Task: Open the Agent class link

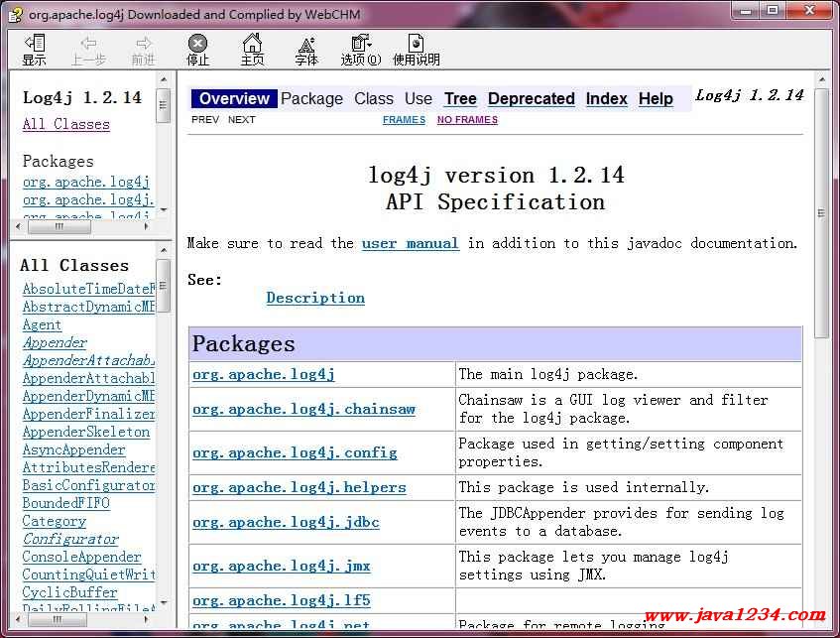Action: coord(42,324)
